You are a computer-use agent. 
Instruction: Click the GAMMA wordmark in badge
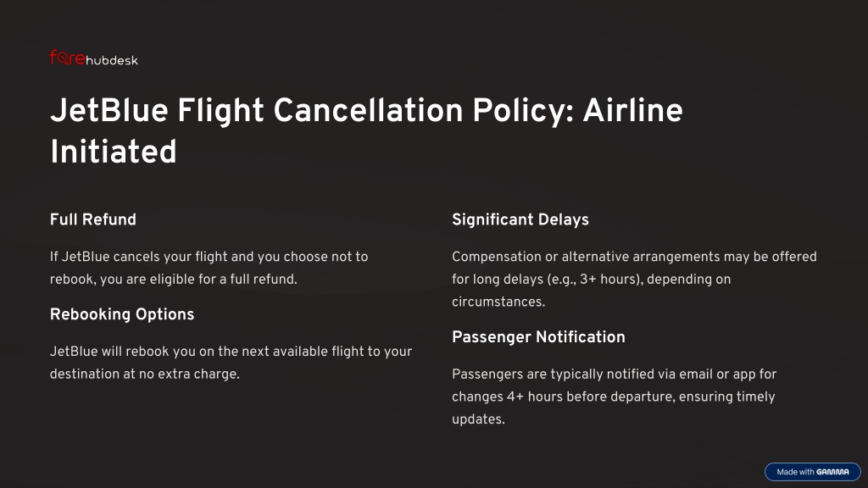click(832, 472)
